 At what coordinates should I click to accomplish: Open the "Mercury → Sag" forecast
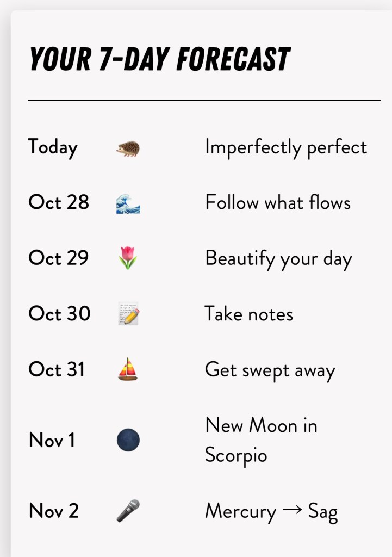271,511
